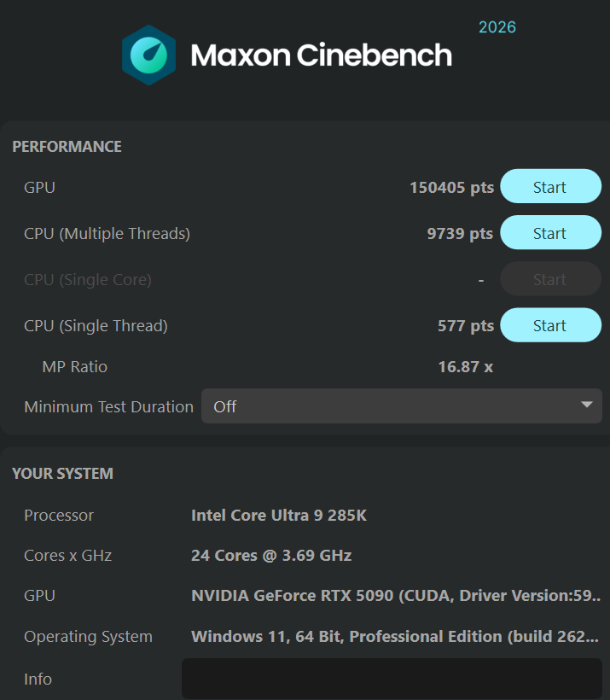Click the Cinebench speedometer logo icon
This screenshot has width=610, height=700.
pos(148,55)
